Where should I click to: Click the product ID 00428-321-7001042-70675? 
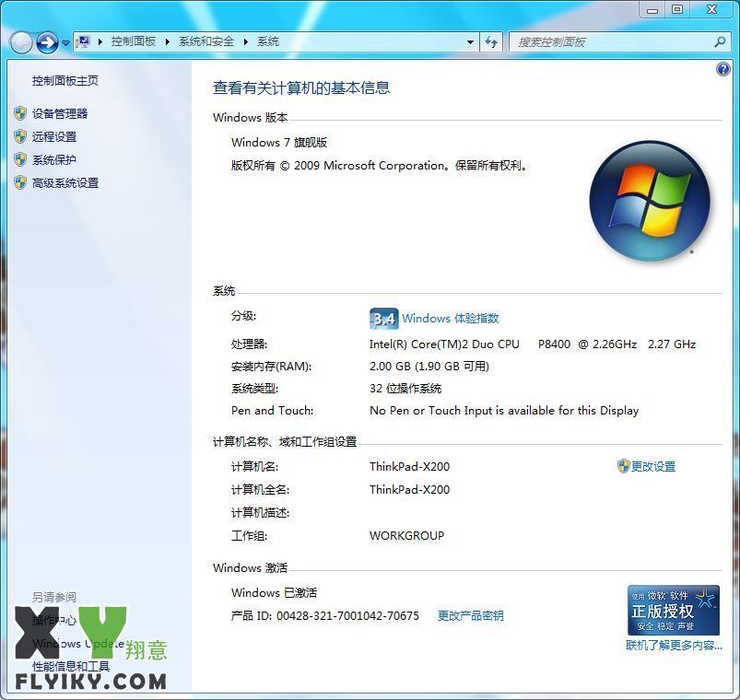pos(347,615)
